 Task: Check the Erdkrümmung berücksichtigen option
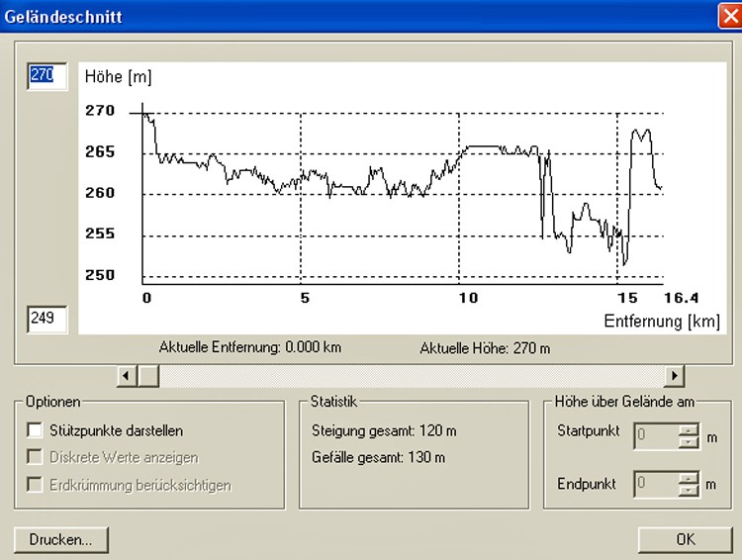[36, 485]
